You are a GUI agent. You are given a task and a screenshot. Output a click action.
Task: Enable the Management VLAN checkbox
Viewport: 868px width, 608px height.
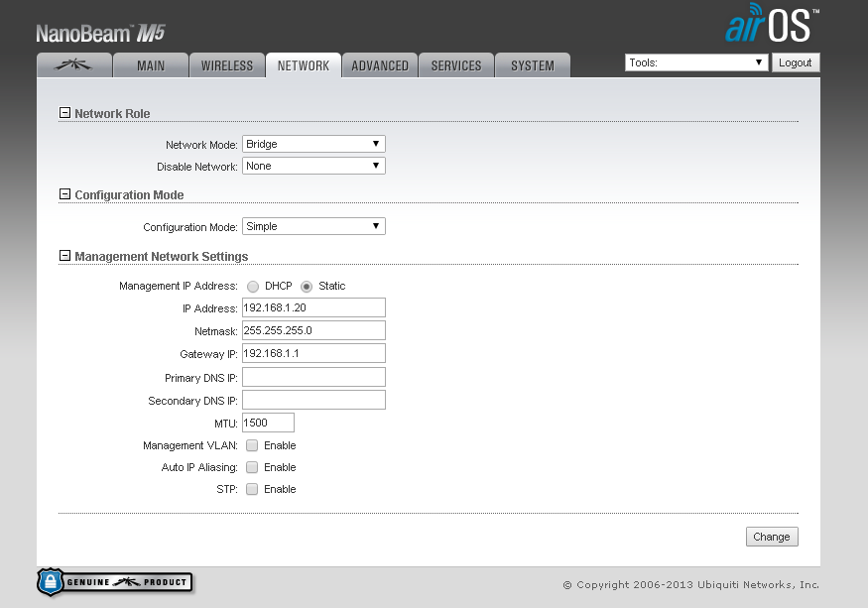(x=252, y=445)
